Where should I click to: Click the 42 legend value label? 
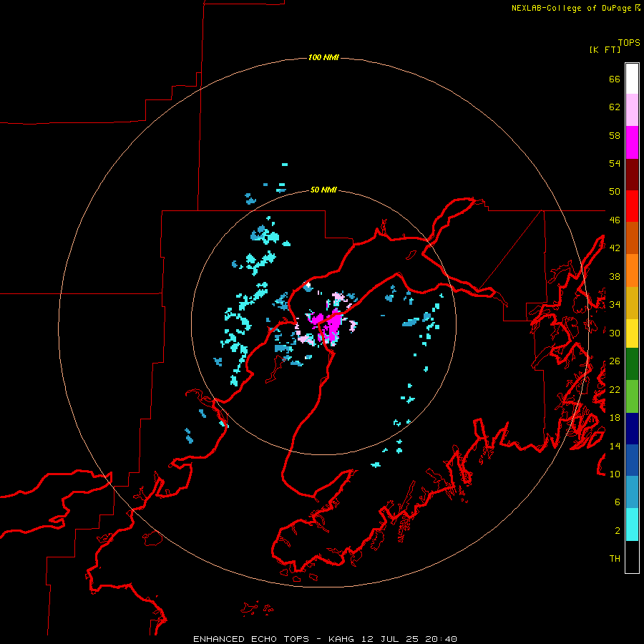(x=615, y=248)
